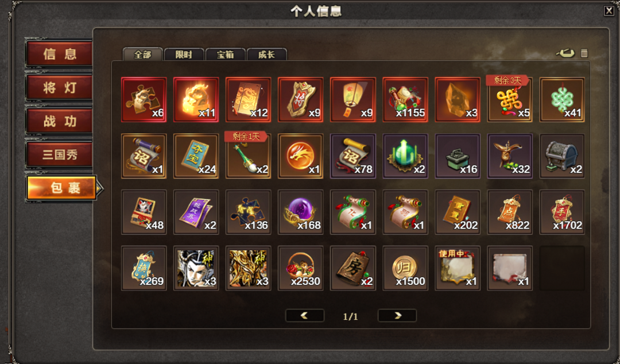620x364 pixels.
Task: Switch to the 限时 tab
Action: 184,55
